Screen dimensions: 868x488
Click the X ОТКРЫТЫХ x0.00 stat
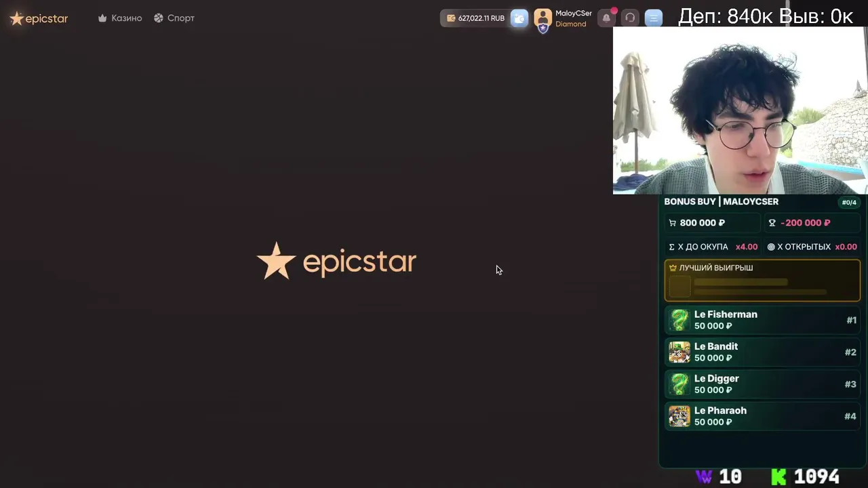pos(812,247)
